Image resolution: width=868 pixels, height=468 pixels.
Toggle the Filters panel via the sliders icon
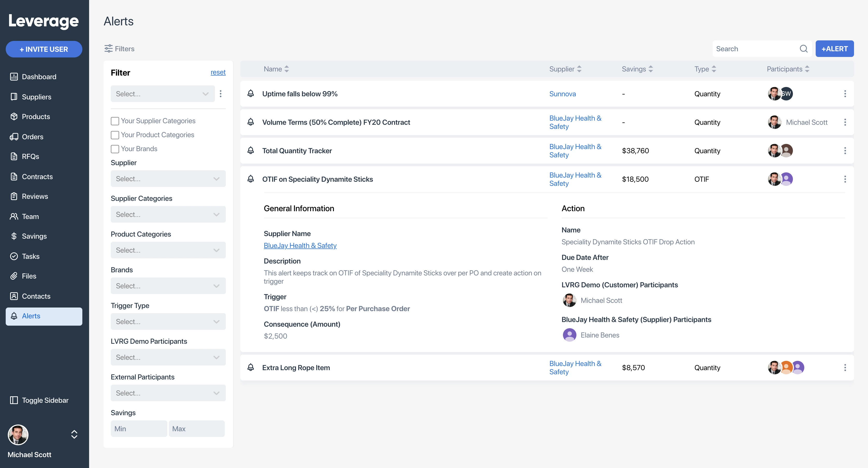(108, 48)
